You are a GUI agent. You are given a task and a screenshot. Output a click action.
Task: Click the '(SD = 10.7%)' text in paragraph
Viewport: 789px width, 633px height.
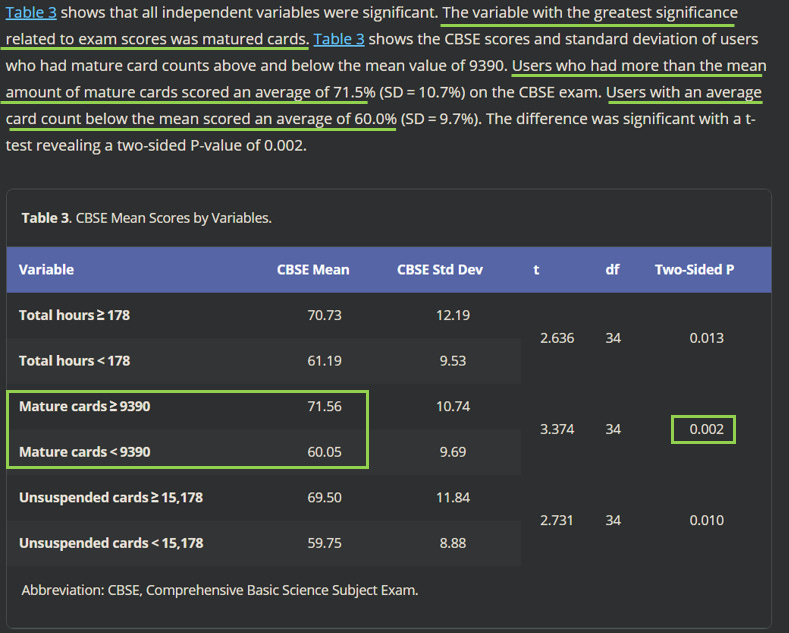pos(422,92)
